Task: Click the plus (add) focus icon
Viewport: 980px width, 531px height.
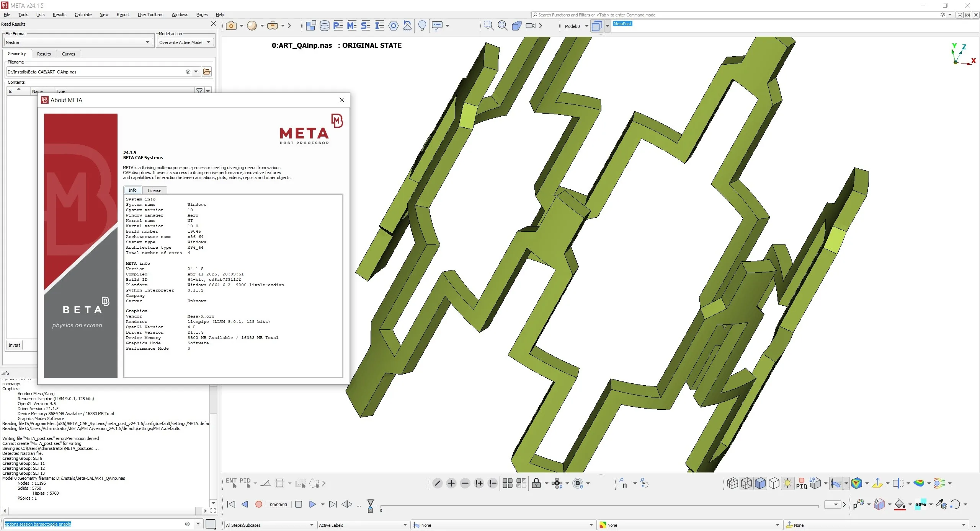Action: pos(451,483)
